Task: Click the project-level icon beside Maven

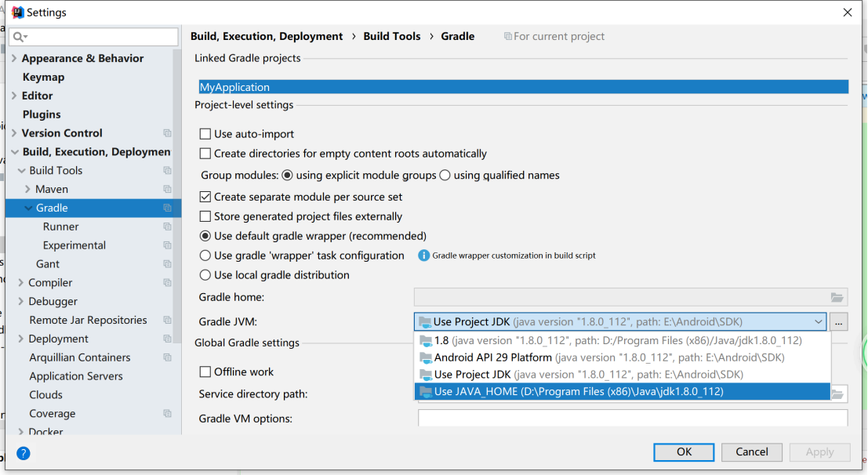Action: tap(167, 190)
